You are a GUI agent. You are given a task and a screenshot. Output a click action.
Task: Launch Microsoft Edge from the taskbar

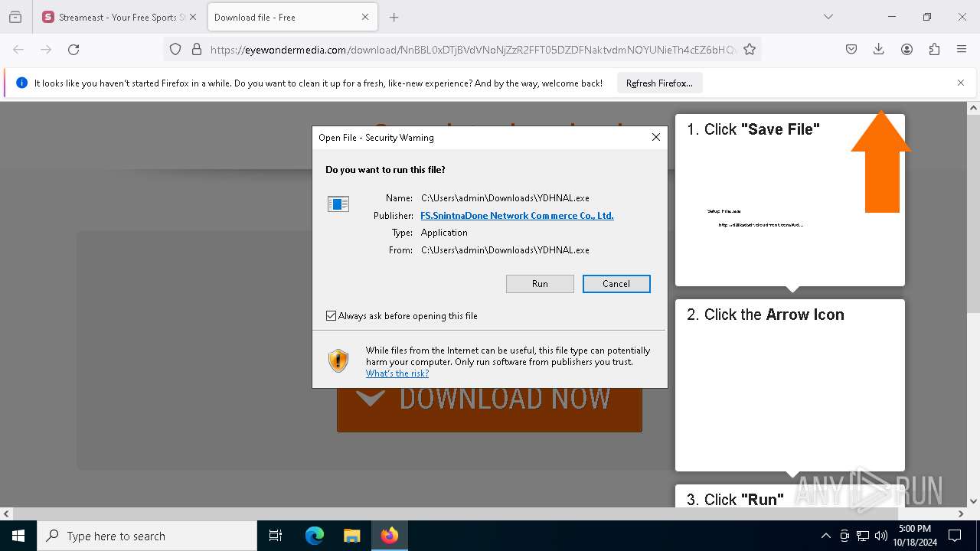point(315,536)
